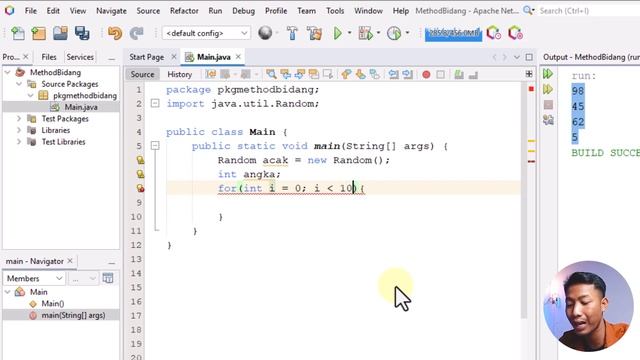
Task: Select Main.java in project tree
Action: tap(81, 107)
